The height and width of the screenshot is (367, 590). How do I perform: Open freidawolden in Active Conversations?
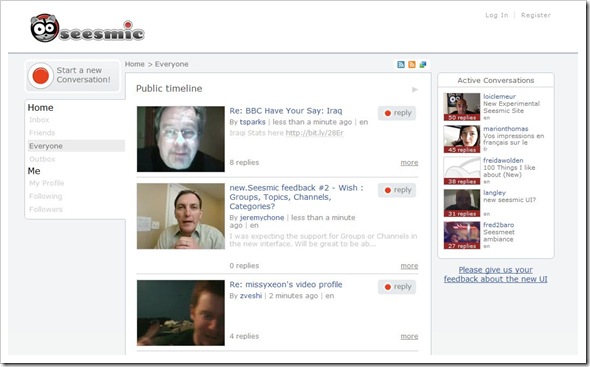[503, 161]
